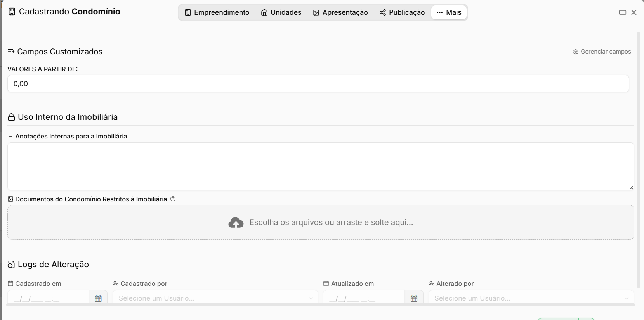Click the Atualizado em date field
This screenshot has width=644, height=320.
click(364, 298)
